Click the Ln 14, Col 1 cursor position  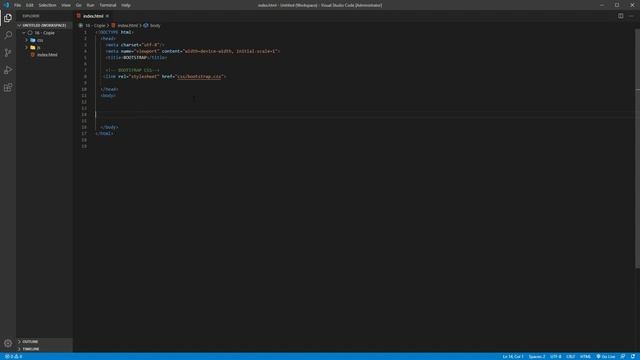513,356
